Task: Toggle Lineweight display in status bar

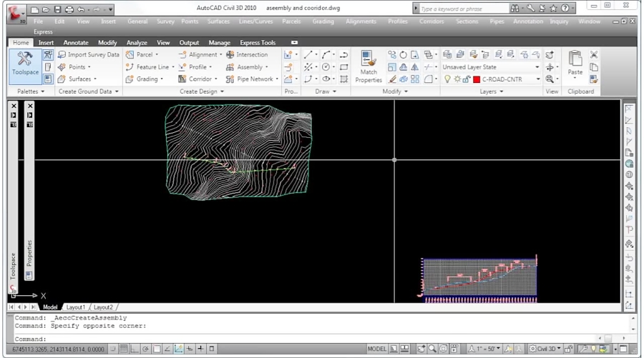Action: (200, 349)
